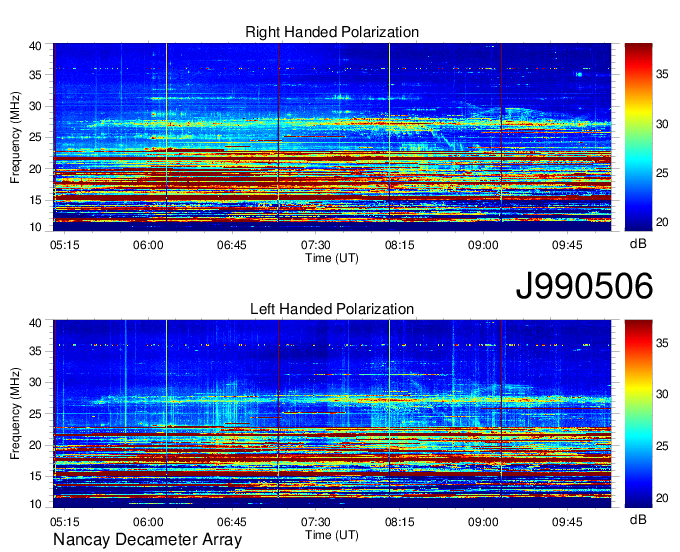680x552 pixels.
Task: Click the yellow marker line before 08:15 in the bottom spectrogram
Action: (389, 409)
